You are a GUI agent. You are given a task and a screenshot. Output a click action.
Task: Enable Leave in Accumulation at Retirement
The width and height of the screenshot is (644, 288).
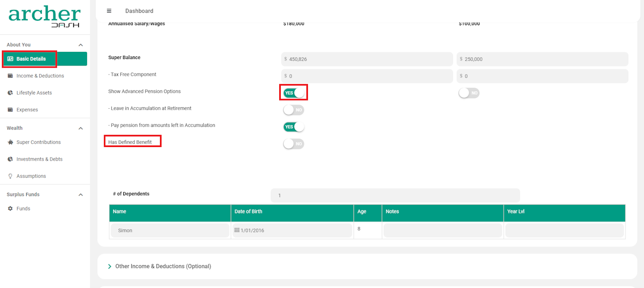[x=294, y=110]
